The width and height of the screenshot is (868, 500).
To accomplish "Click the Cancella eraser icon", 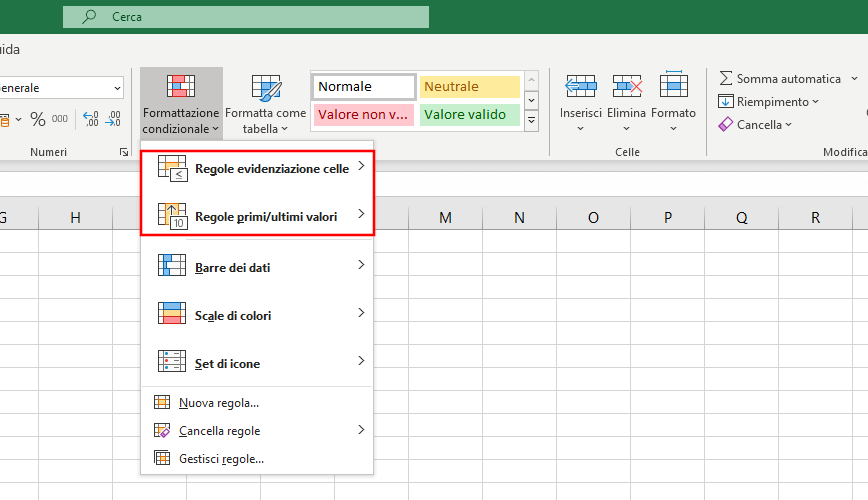I will point(725,125).
